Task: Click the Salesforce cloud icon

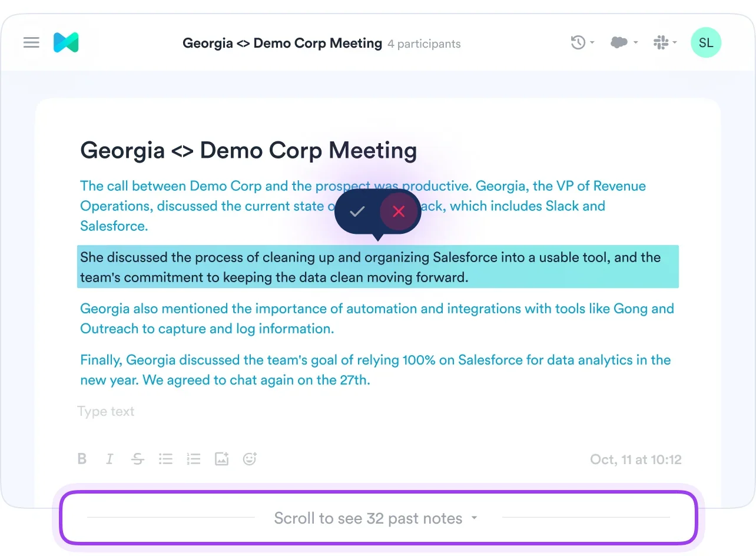Action: [619, 42]
